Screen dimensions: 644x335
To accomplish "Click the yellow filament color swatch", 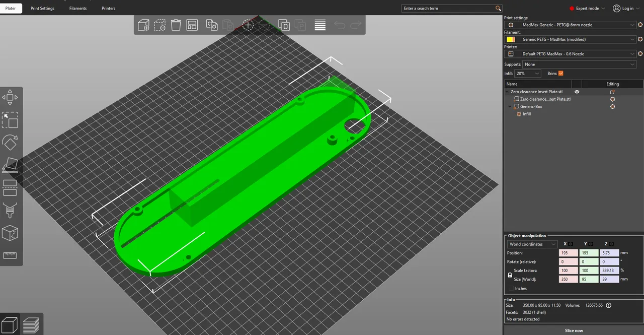I will pyautogui.click(x=511, y=39).
